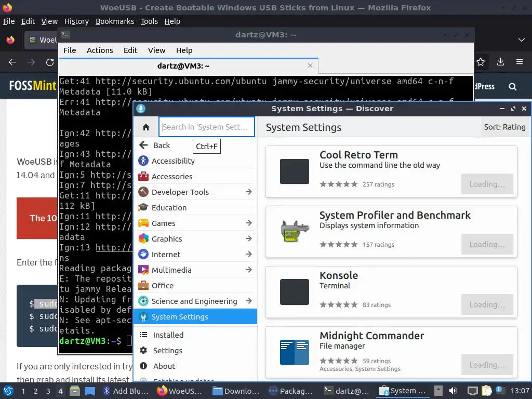Expand Games subcategories arrow
The height and width of the screenshot is (399, 532).
point(249,223)
